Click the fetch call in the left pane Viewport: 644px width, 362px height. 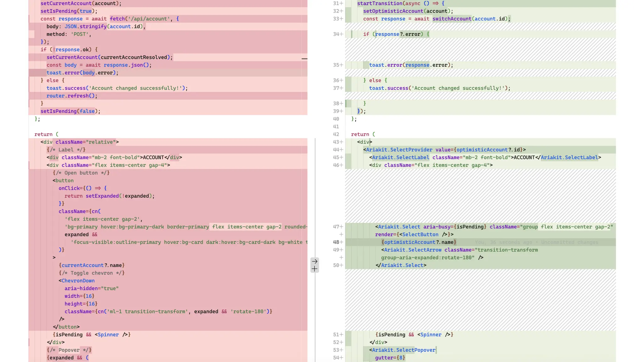click(117, 19)
